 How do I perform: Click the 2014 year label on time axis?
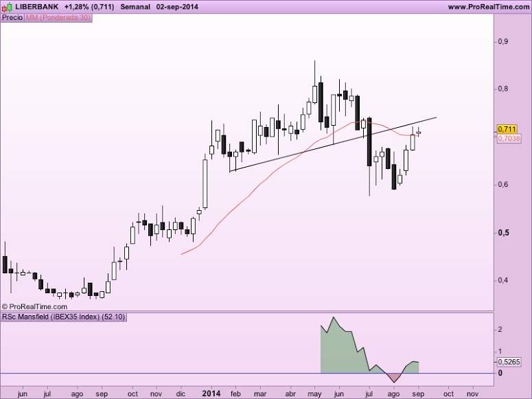click(211, 394)
